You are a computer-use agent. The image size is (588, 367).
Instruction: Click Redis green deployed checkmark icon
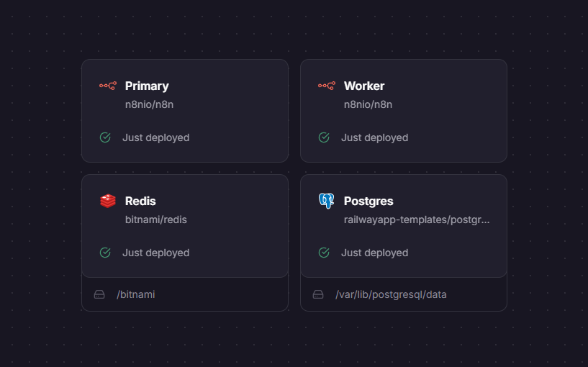tap(105, 253)
